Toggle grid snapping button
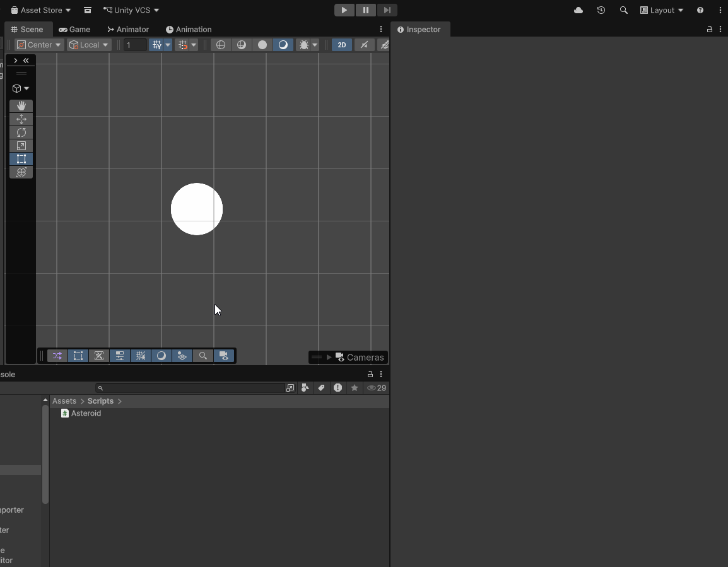 coord(182,45)
